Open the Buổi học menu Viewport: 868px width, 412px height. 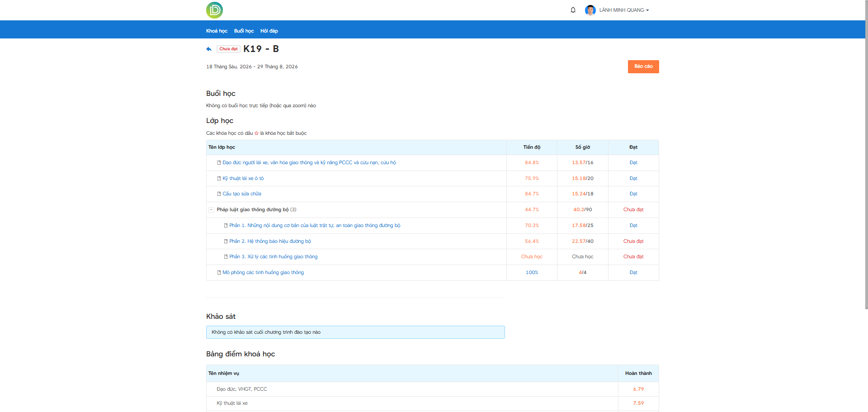click(244, 31)
